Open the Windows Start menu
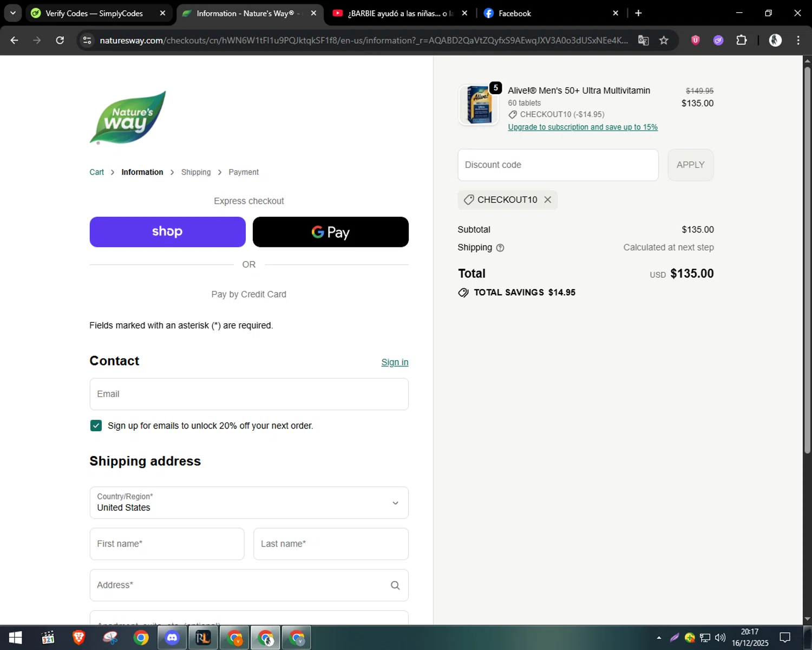Viewport: 812px width, 650px height. click(15, 638)
